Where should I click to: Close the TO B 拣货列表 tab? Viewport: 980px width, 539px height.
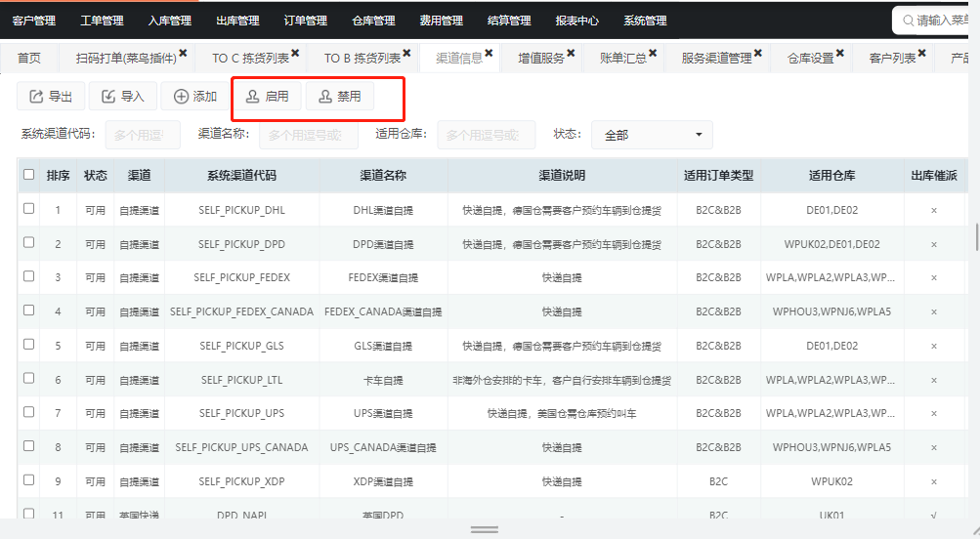pos(406,53)
